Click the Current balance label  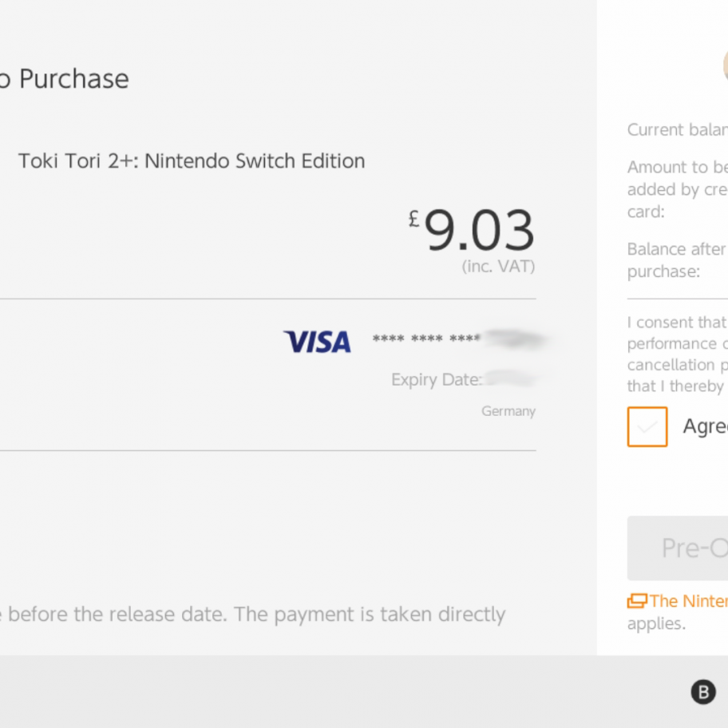coord(678,129)
